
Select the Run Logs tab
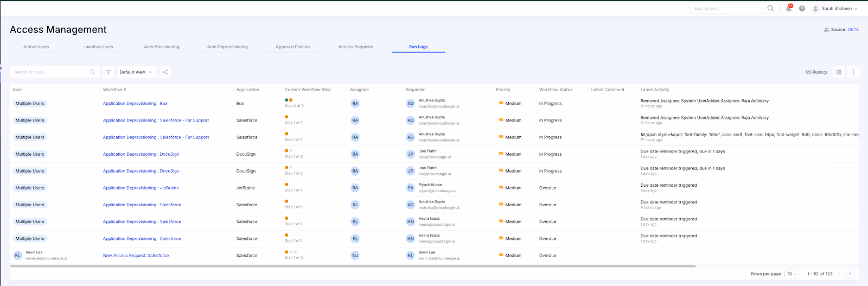click(418, 47)
